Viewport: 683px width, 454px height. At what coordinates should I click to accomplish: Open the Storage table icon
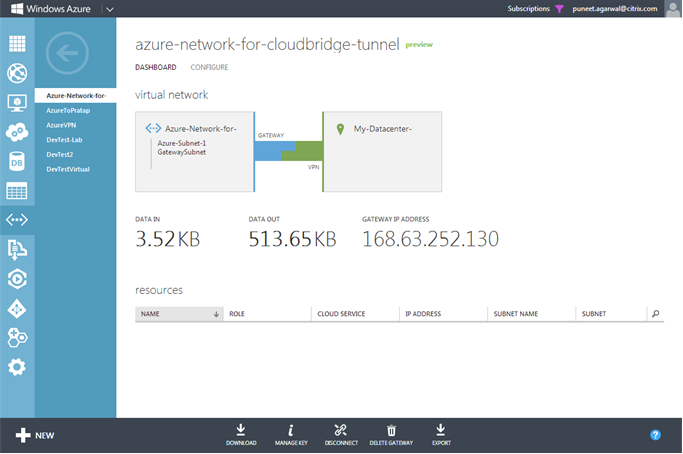click(x=17, y=191)
